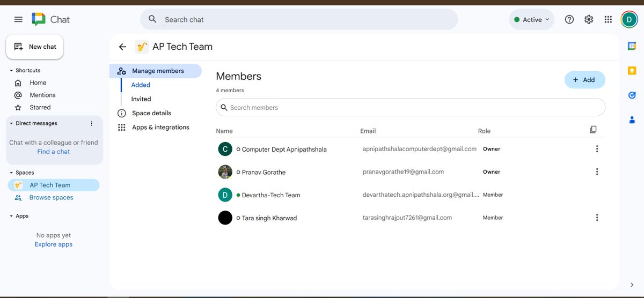Click the name Devartha-Tech Team
644x298 pixels.
tap(271, 195)
